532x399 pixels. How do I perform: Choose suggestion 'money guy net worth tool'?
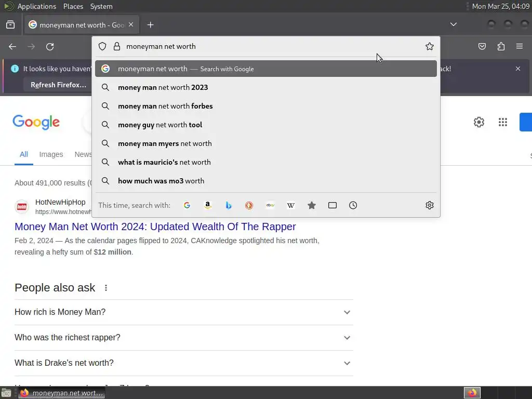coord(266,125)
